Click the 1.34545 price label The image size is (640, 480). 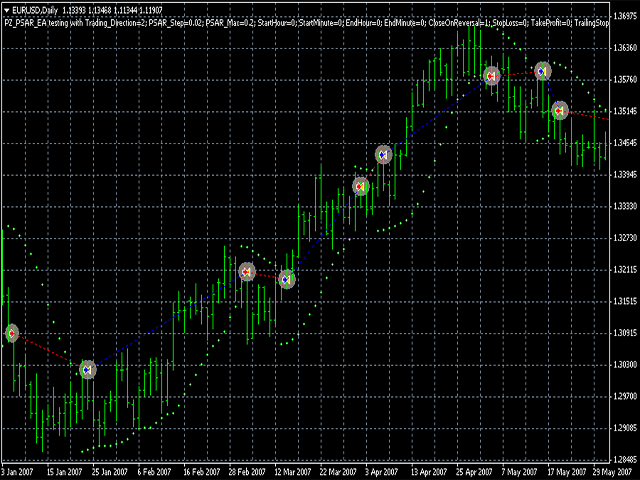point(625,143)
